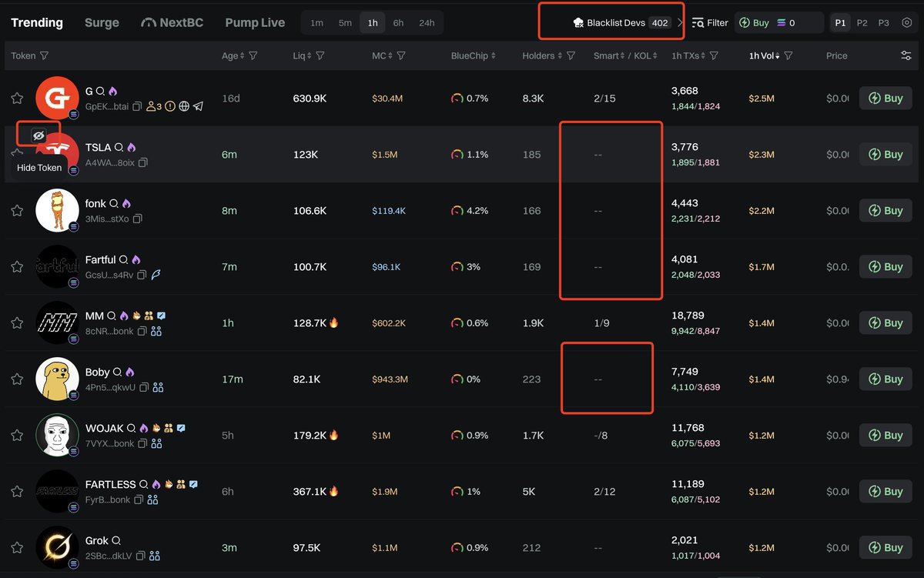
Task: Select the 24h timeframe tab
Action: click(x=426, y=23)
